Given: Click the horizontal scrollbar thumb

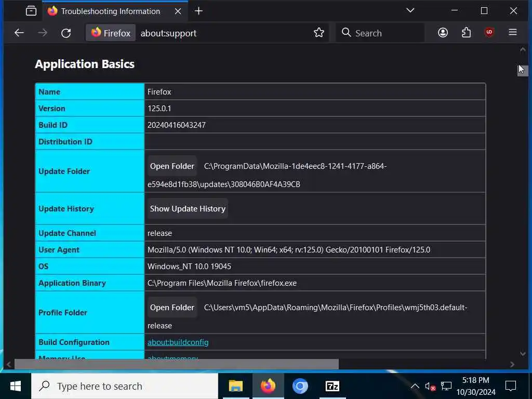Looking at the screenshot, I should coord(177,364).
